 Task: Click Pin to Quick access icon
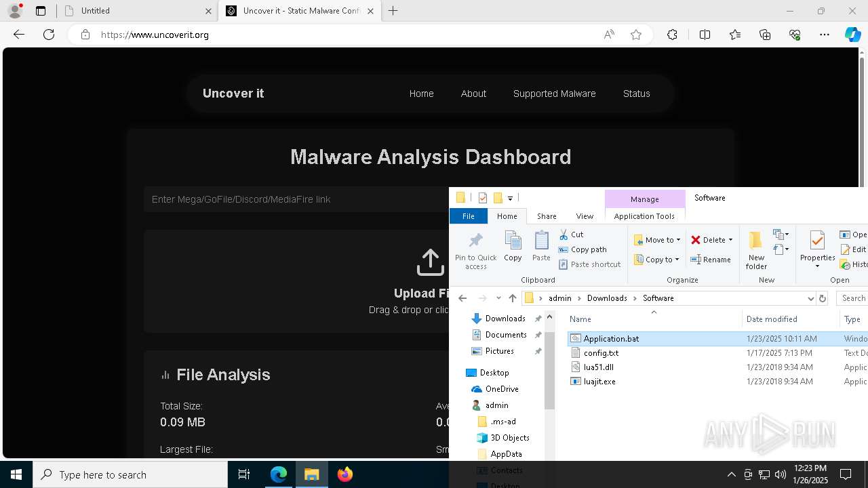coord(475,249)
